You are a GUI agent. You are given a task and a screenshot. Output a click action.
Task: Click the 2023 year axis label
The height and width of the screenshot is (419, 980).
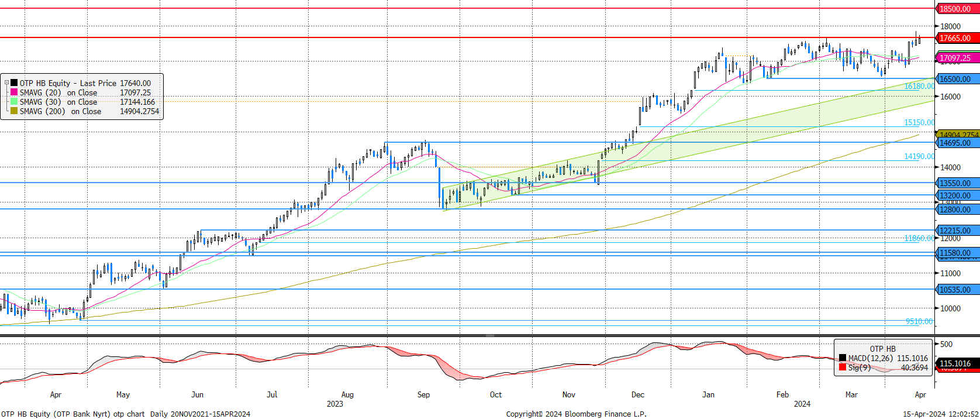click(335, 404)
